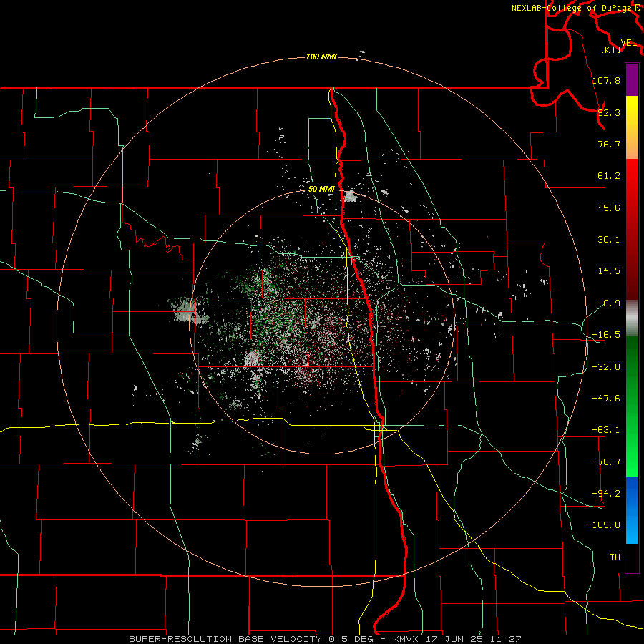Click the 92.3 legend value
The width and height of the screenshot is (644, 644).
(609, 112)
